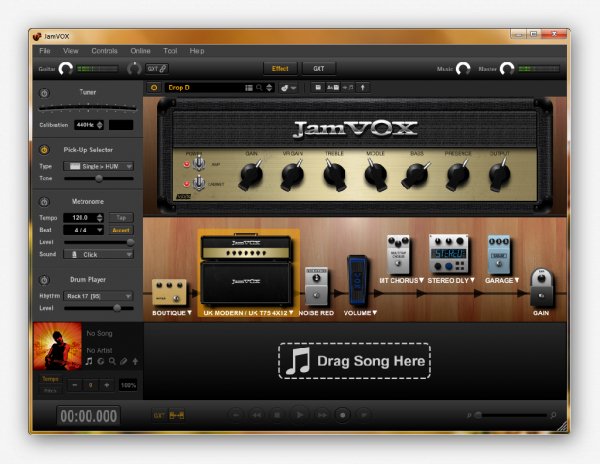Click the Music volume knob

(463, 69)
